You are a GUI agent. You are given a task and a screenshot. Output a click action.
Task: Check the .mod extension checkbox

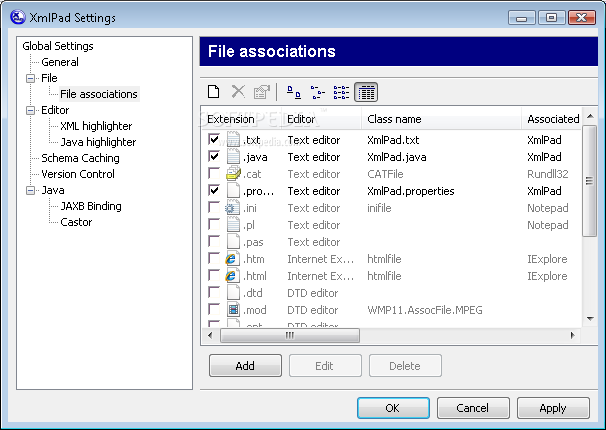214,309
